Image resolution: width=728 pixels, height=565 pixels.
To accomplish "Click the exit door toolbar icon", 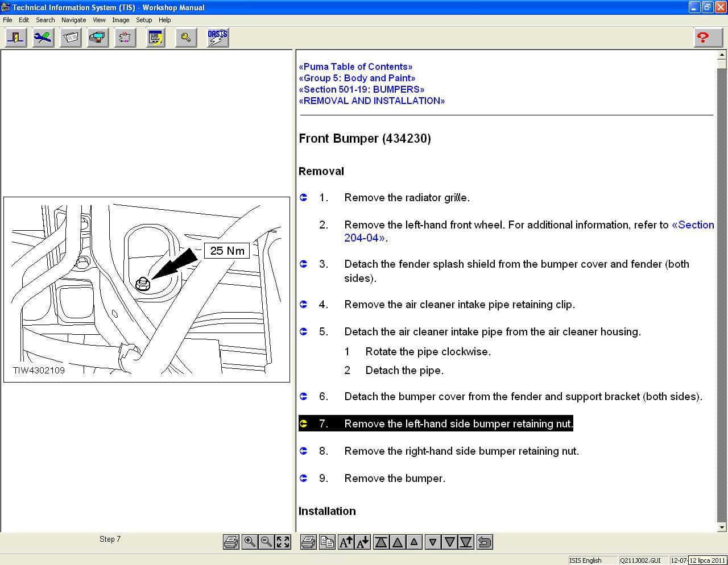I will (x=16, y=38).
